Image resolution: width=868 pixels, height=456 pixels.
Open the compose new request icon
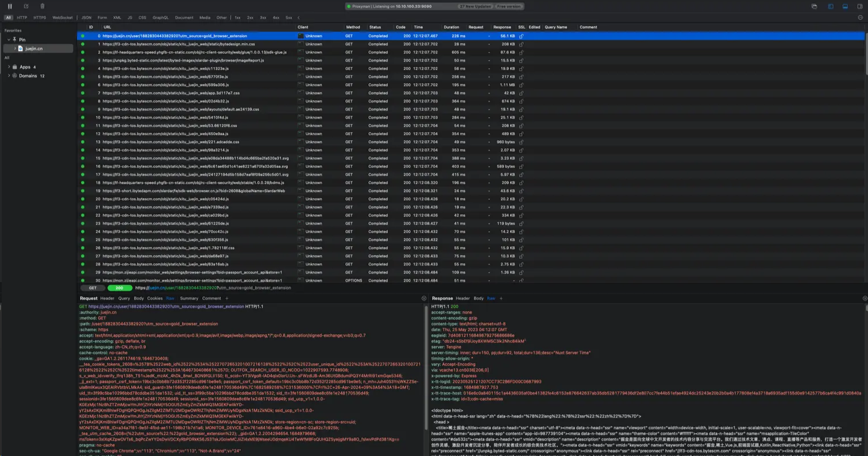pos(26,6)
